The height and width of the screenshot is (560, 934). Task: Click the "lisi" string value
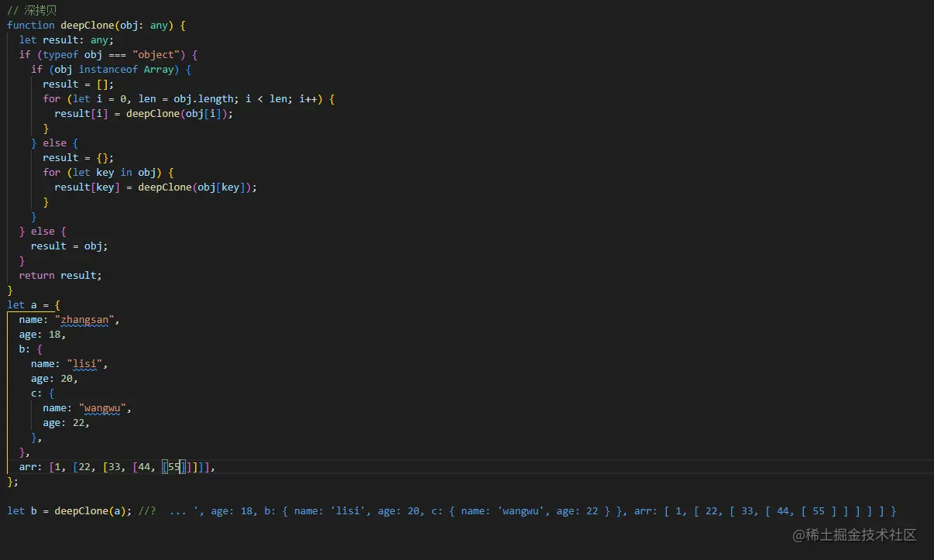[x=85, y=363]
